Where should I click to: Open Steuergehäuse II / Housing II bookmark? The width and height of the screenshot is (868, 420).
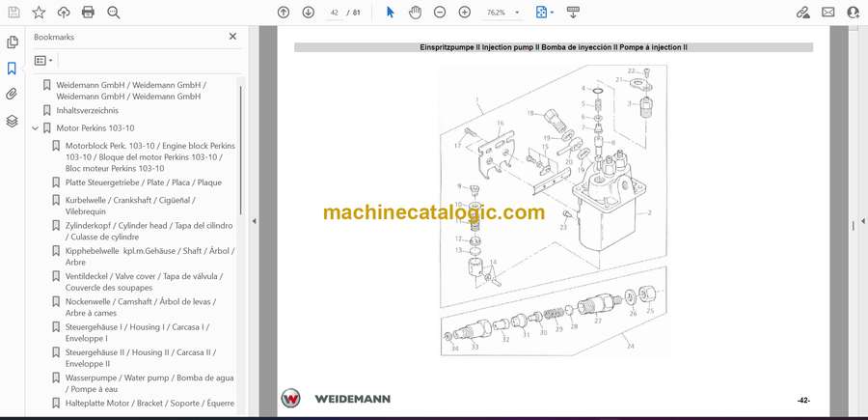[141, 358]
